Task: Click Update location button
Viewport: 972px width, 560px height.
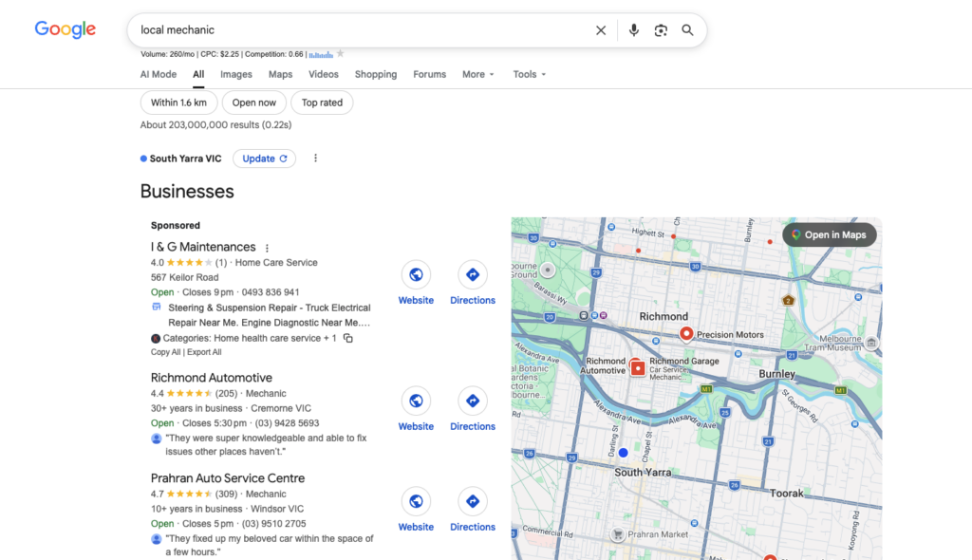Action: pos(264,159)
